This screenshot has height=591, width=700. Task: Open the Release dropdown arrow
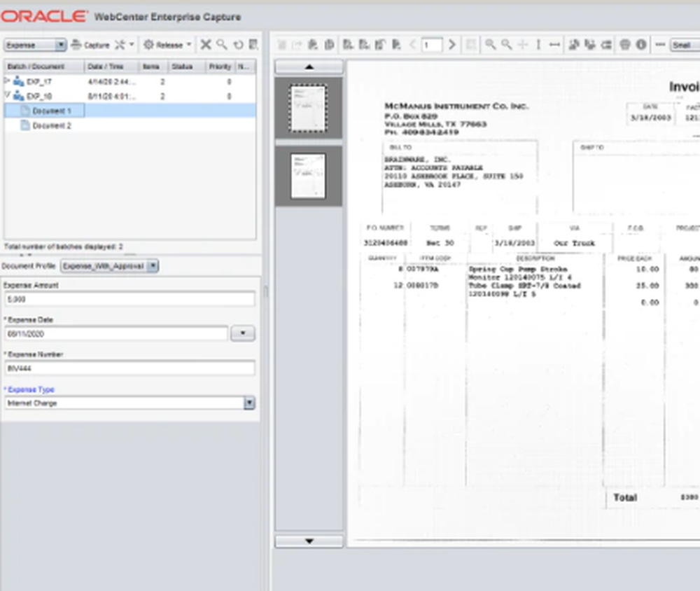click(x=189, y=44)
